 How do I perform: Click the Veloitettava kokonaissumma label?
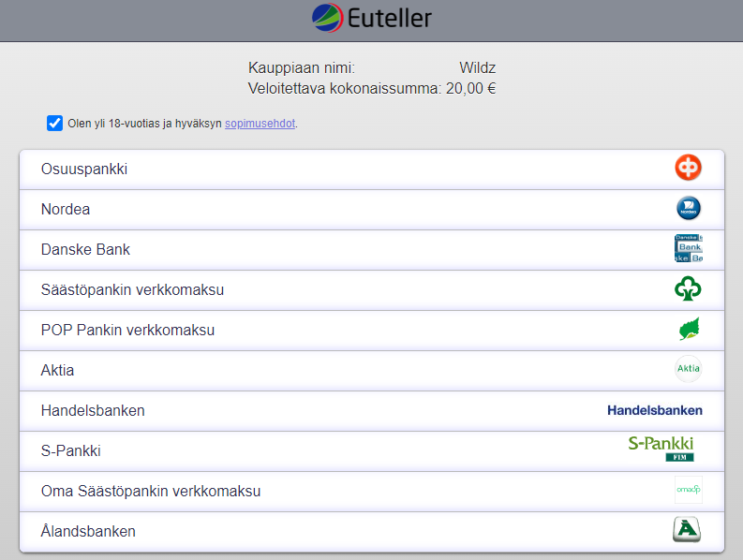point(345,89)
